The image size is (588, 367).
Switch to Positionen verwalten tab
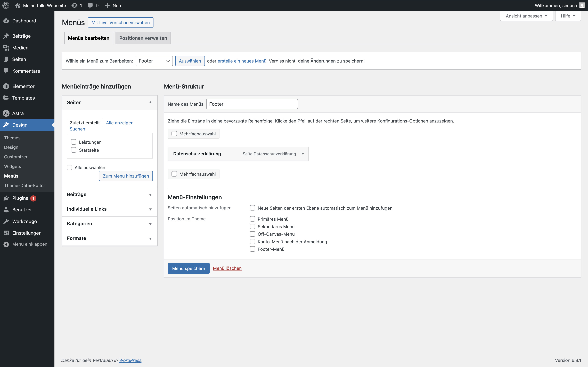pyautogui.click(x=143, y=38)
